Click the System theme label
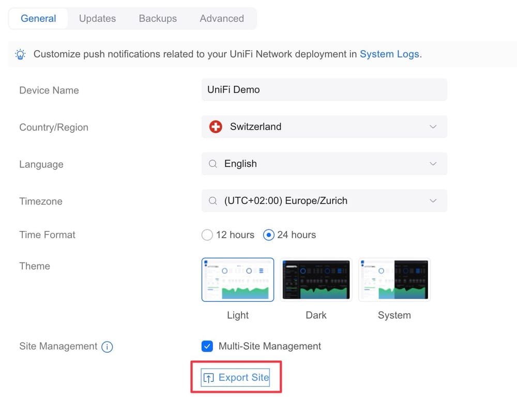Viewport: 517px width, 420px height. tap(394, 315)
